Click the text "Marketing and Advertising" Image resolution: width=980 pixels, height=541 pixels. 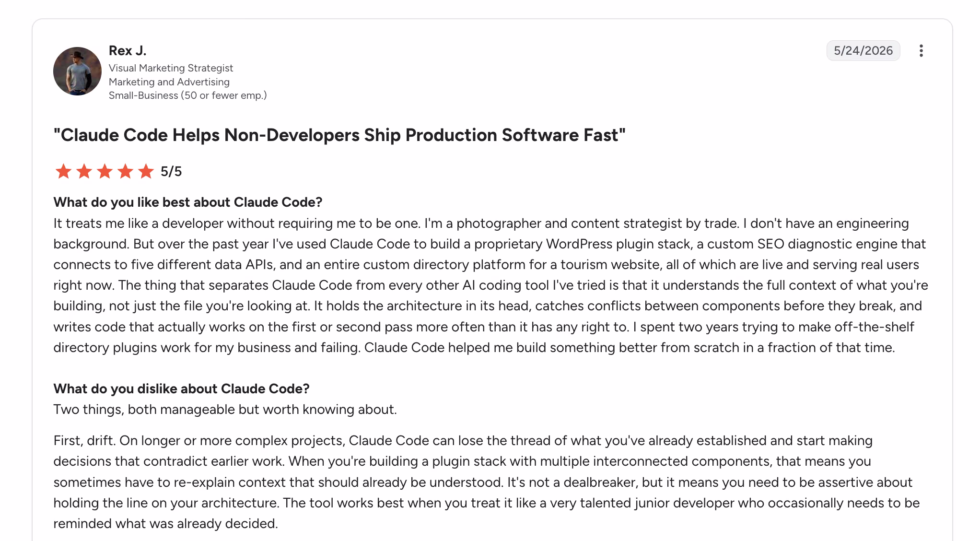[x=169, y=82]
